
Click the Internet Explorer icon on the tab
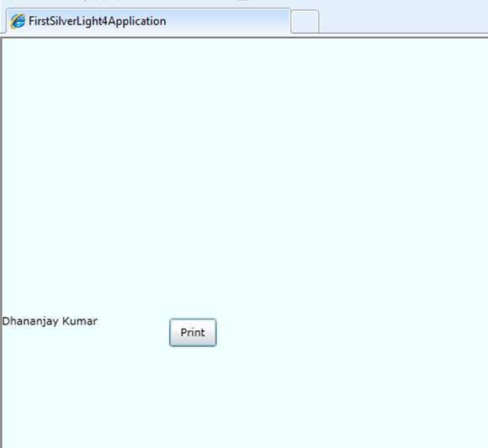18,21
